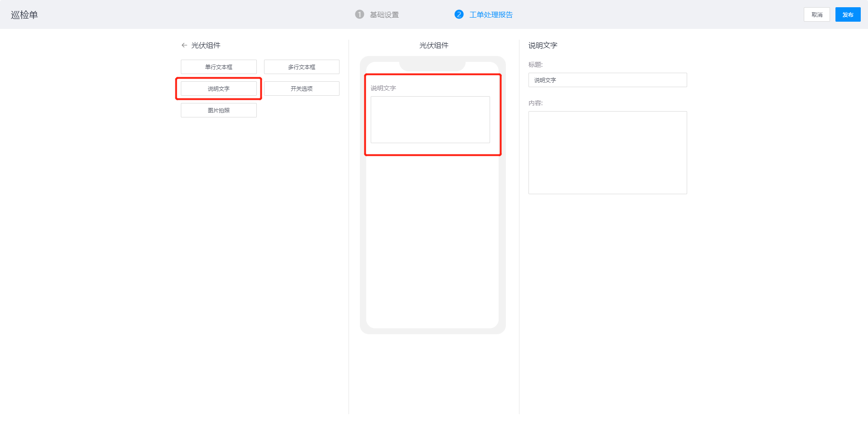
Task: Focus the 内容 text area
Action: 607,153
